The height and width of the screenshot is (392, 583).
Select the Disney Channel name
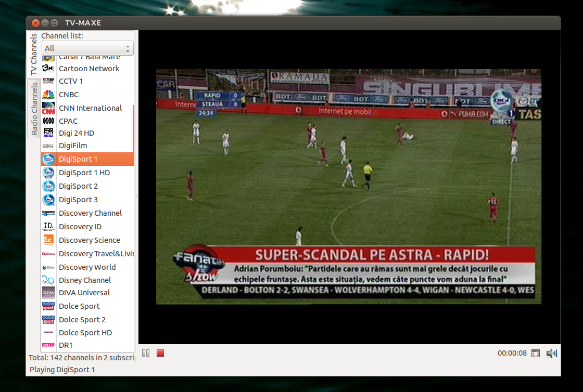[85, 280]
